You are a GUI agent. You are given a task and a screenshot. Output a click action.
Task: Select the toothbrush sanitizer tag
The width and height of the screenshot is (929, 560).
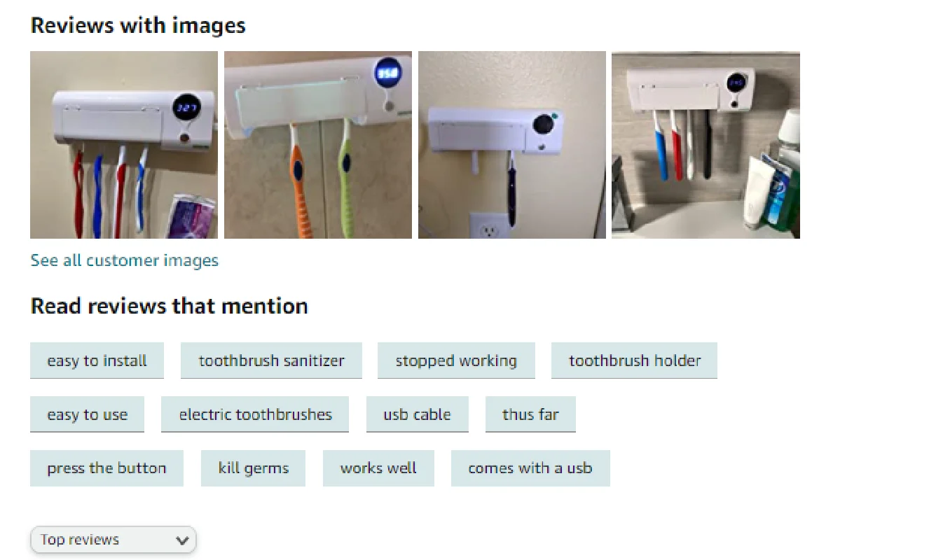click(x=271, y=360)
